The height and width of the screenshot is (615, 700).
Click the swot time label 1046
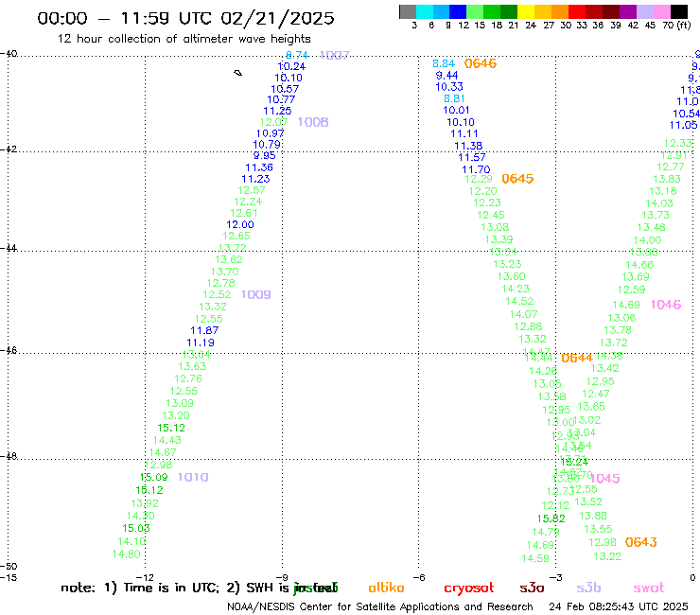pos(666,305)
